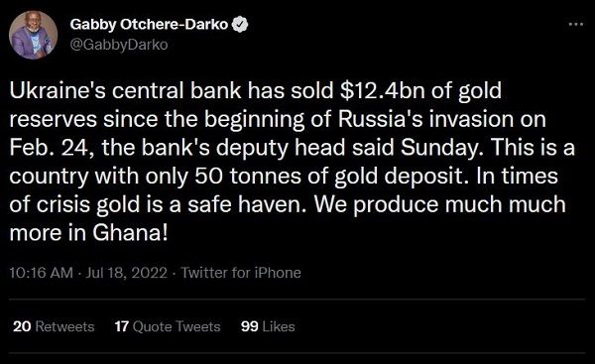View the 99 Likes list

[x=268, y=326]
